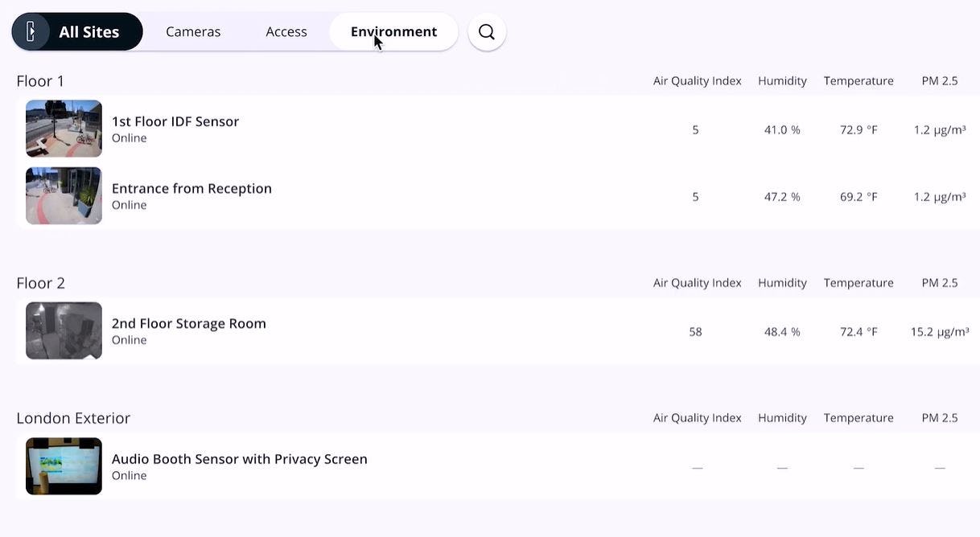Sort rows by Temperature

(x=858, y=80)
